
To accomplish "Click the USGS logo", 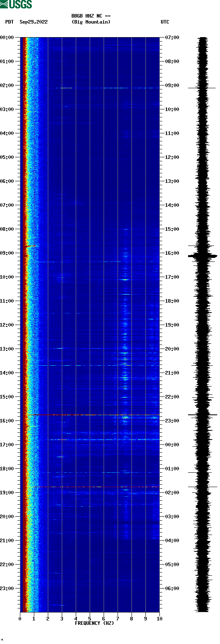I will click(x=16, y=4).
